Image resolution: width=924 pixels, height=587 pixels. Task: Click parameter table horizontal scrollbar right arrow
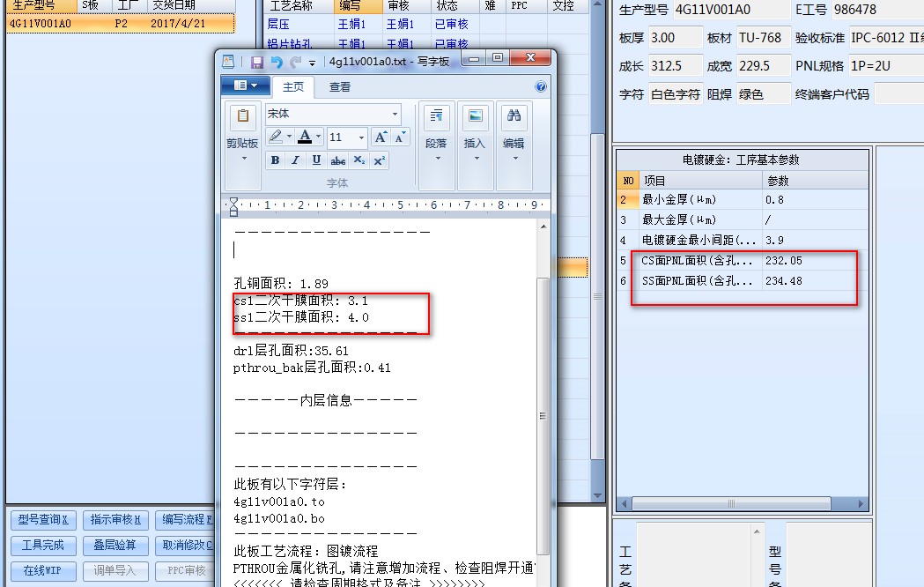[861, 504]
